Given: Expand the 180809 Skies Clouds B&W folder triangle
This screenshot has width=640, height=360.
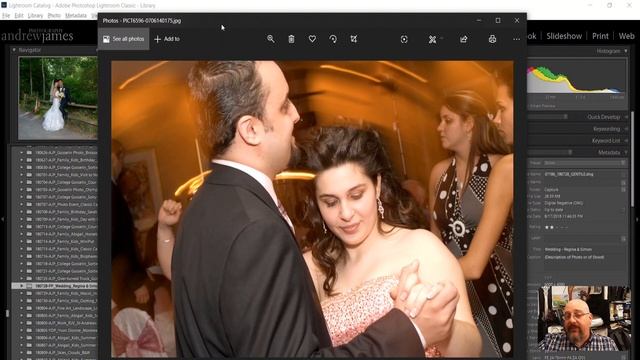Looking at the screenshot, I should [22, 353].
